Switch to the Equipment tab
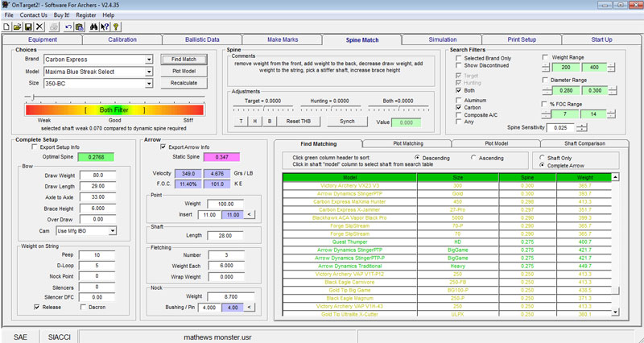Viewport: 644px width, 343px height. tap(43, 39)
